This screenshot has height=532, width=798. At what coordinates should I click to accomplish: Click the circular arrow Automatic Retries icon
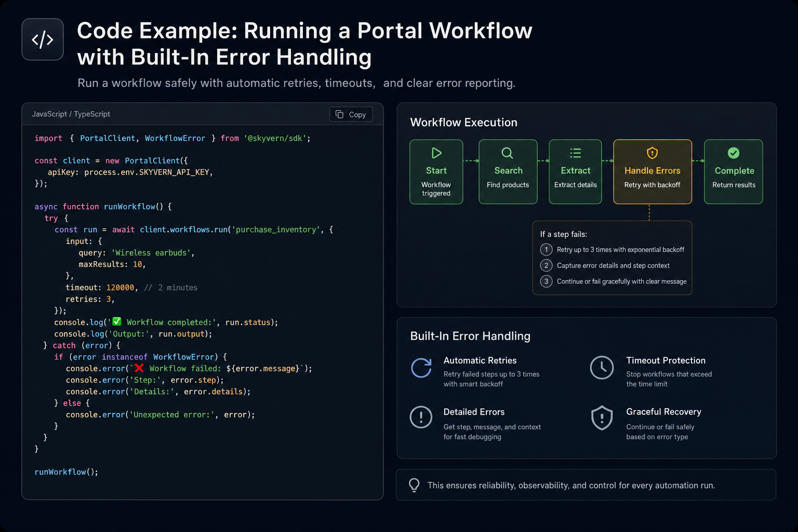421,368
